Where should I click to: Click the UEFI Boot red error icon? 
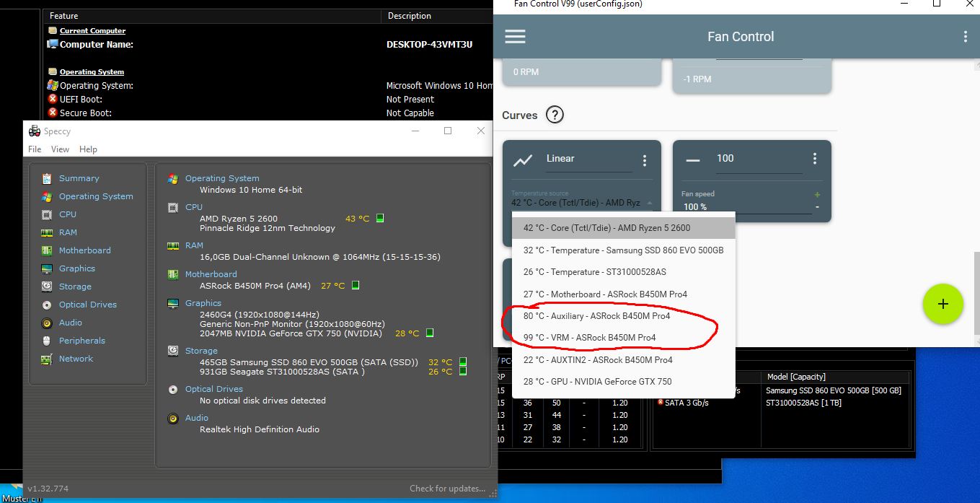point(53,99)
